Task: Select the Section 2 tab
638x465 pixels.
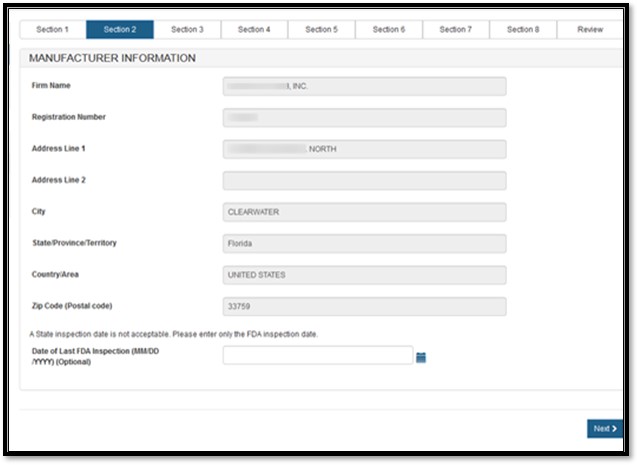Action: pyautogui.click(x=119, y=30)
